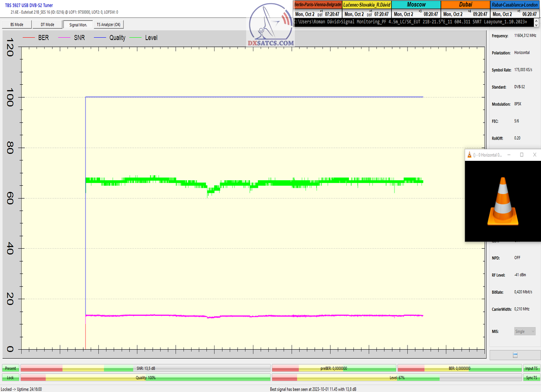Click the VLC cone icon in title bar

[470, 155]
